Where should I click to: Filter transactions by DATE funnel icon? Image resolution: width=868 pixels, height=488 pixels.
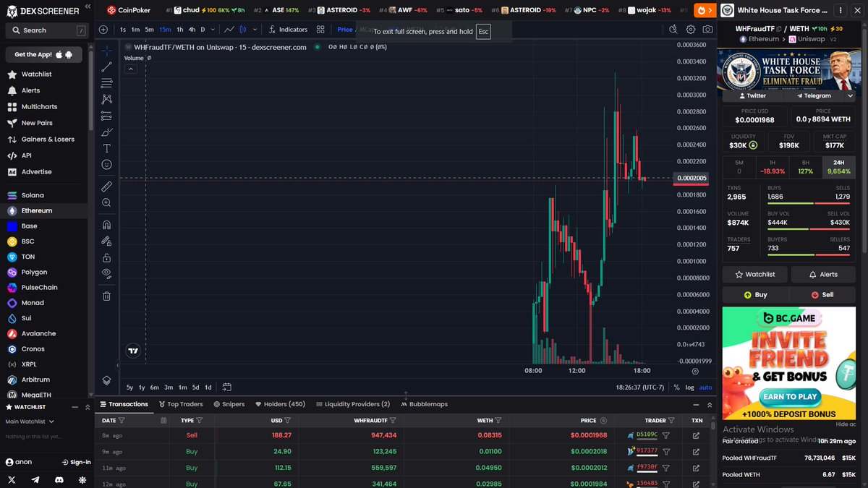(122, 420)
